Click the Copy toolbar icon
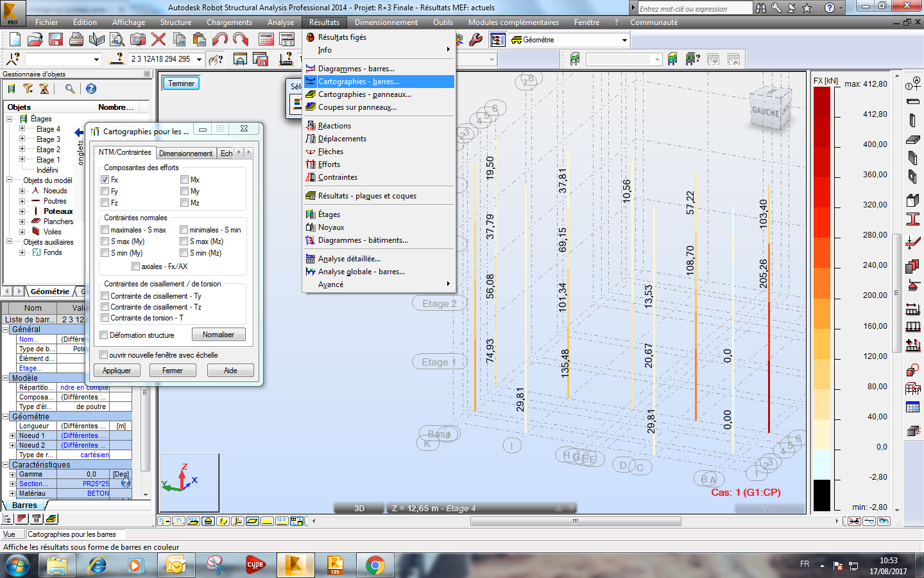 click(180, 40)
